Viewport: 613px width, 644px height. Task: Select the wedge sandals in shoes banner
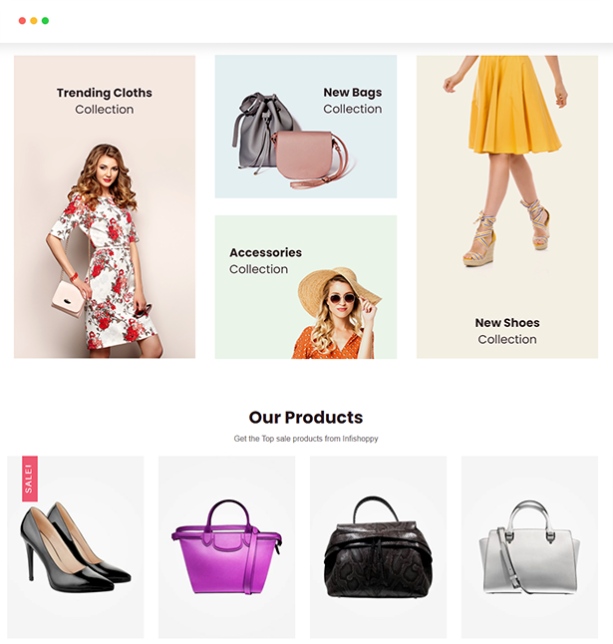click(506, 232)
